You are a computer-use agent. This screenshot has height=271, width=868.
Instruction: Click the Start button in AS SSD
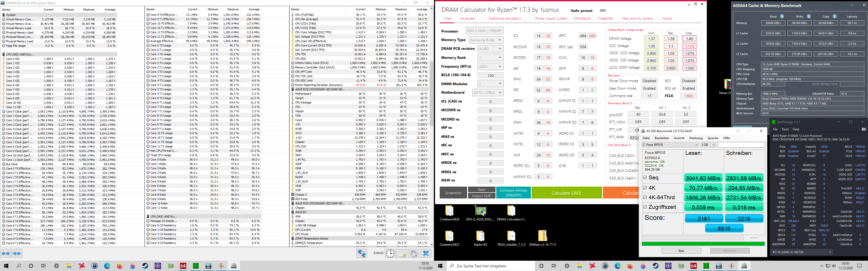pyautogui.click(x=681, y=251)
